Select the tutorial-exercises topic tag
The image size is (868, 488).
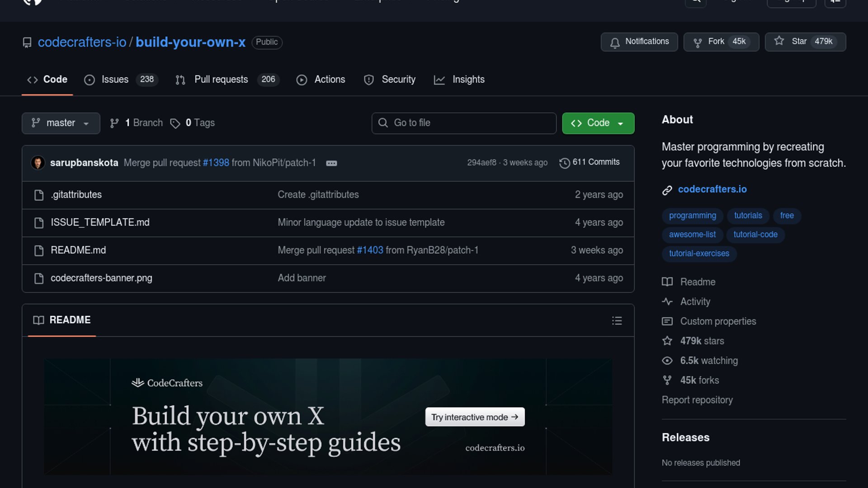click(x=699, y=253)
